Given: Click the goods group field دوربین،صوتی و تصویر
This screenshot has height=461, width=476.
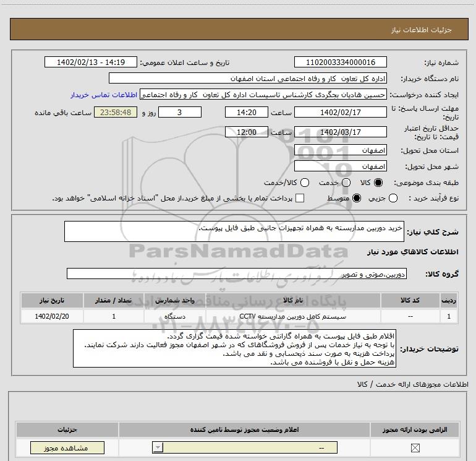Looking at the screenshot, I should point(237,274).
